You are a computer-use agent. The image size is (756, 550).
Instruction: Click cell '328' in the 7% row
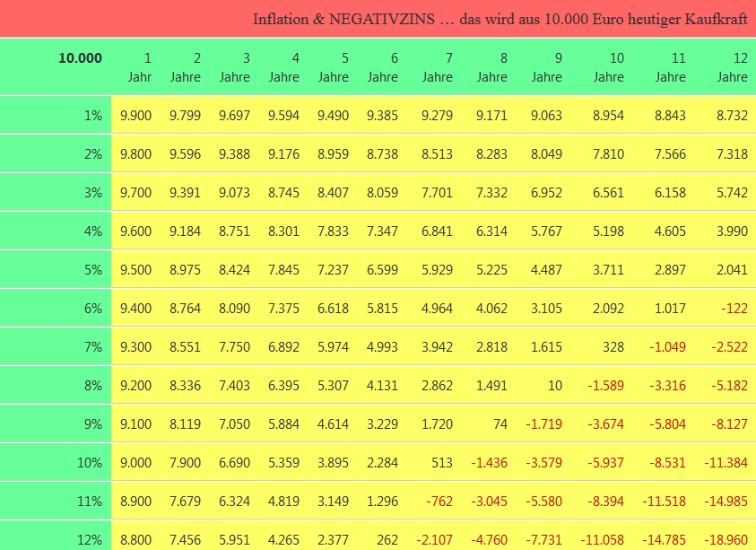[x=613, y=347]
